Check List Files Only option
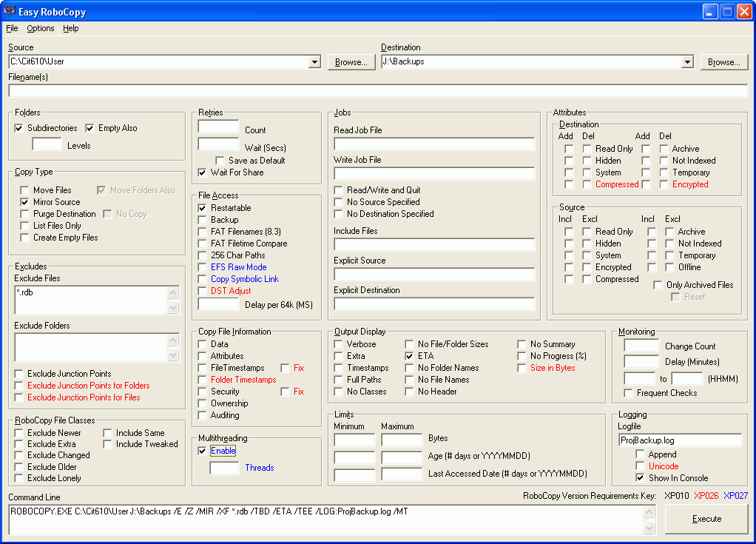This screenshot has height=544, width=756. [x=24, y=226]
